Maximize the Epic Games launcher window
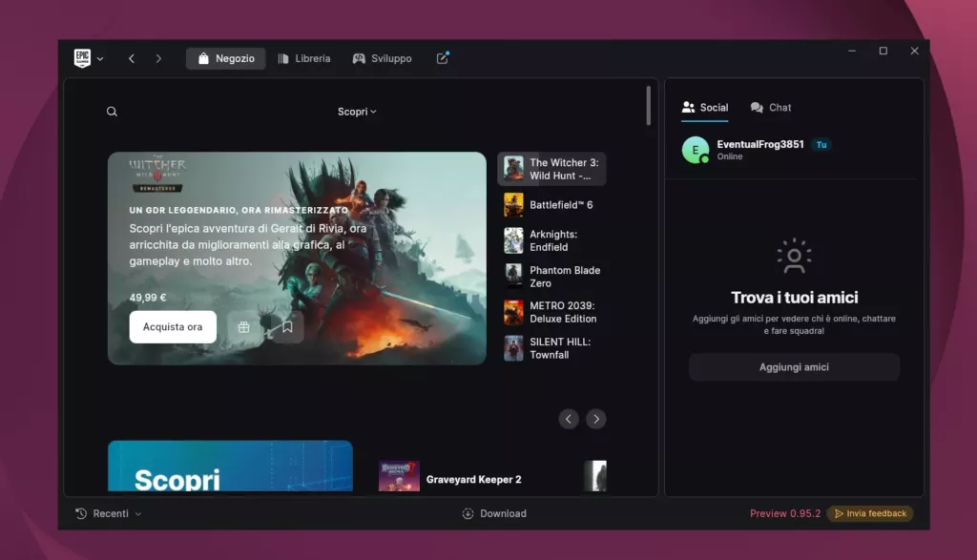This screenshot has height=560, width=977. click(x=883, y=52)
